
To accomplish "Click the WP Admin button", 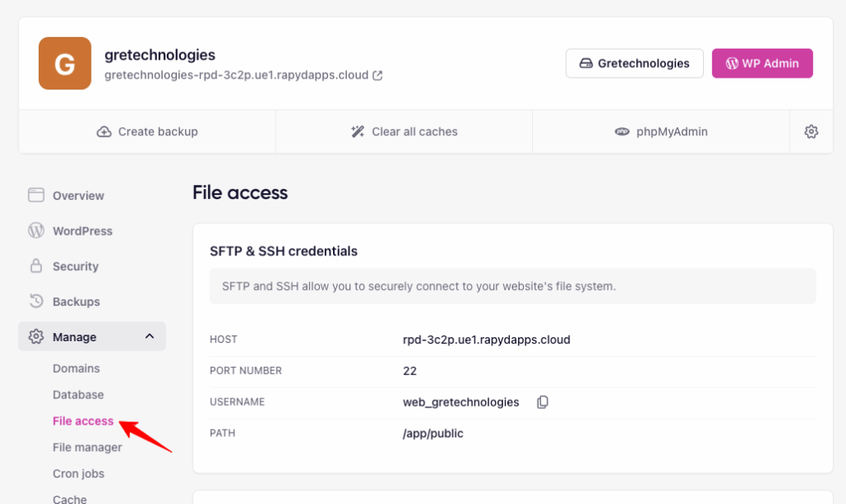I will point(762,63).
